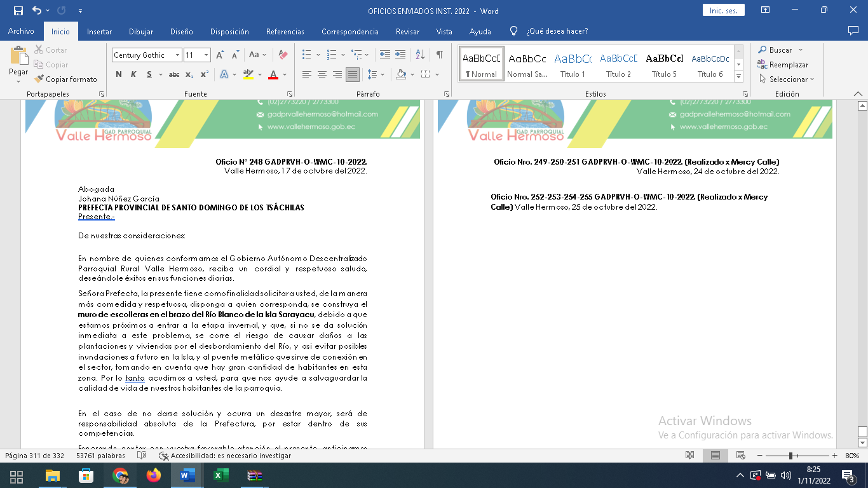Image resolution: width=868 pixels, height=488 pixels.
Task: Switch to the Referencias tab
Action: 285,32
